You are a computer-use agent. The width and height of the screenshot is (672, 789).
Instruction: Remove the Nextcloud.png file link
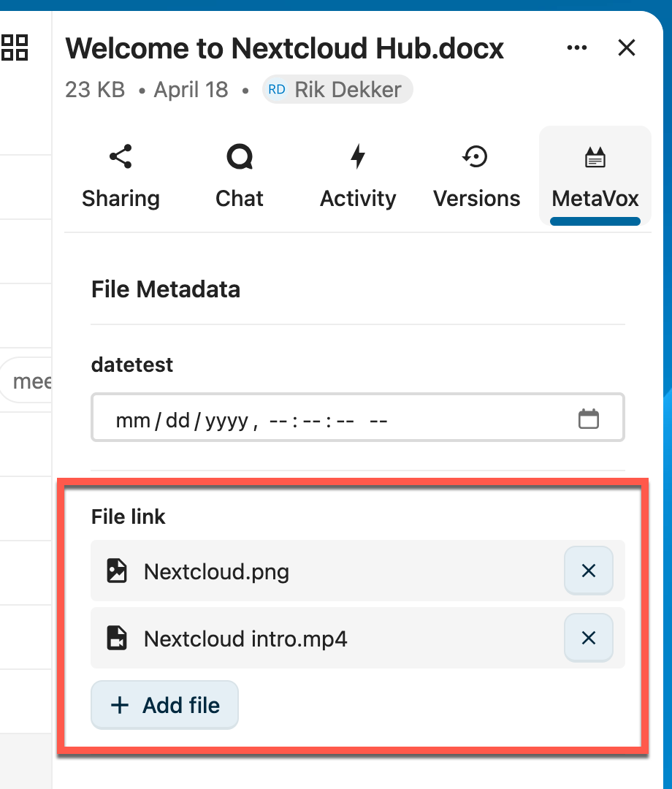(589, 571)
